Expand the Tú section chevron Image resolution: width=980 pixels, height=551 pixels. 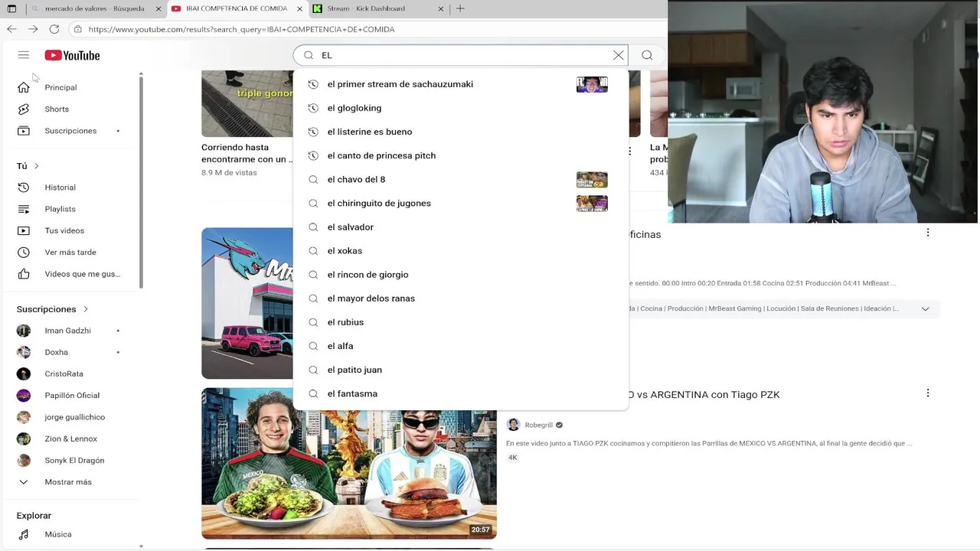[x=36, y=166]
